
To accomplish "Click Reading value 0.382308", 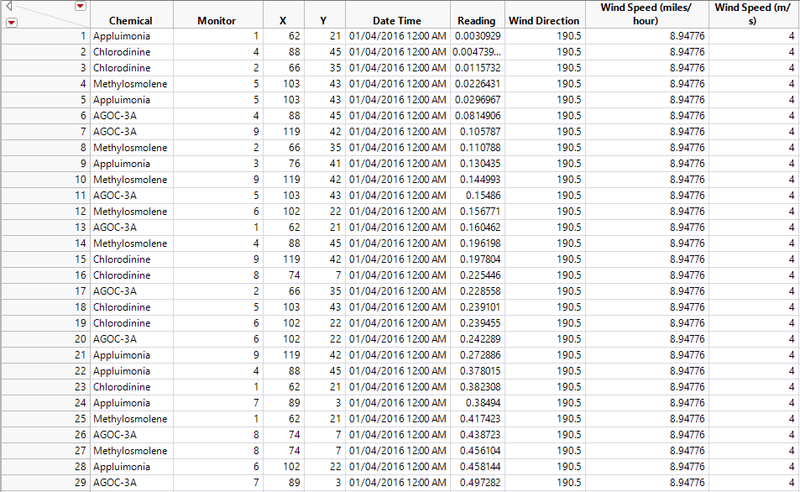I will pyautogui.click(x=480, y=387).
